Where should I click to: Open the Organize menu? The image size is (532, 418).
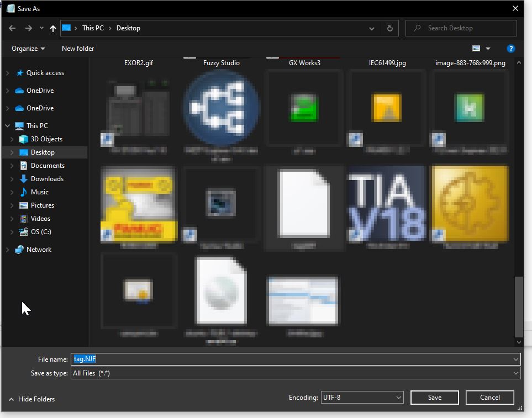[28, 49]
